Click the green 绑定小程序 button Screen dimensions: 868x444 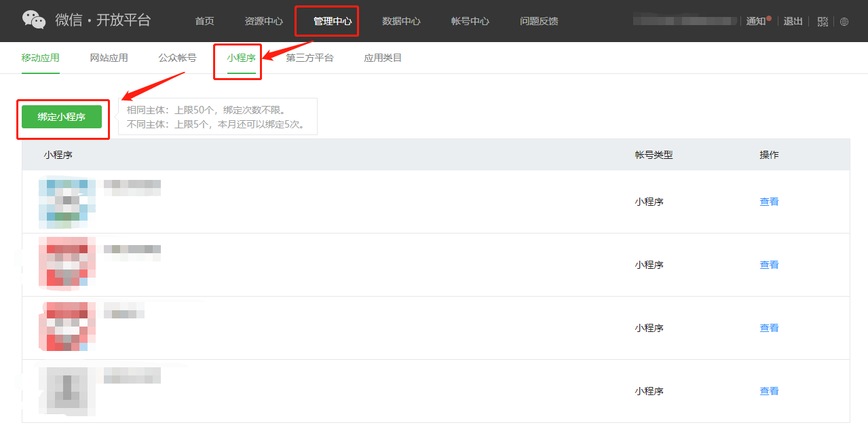coord(62,117)
